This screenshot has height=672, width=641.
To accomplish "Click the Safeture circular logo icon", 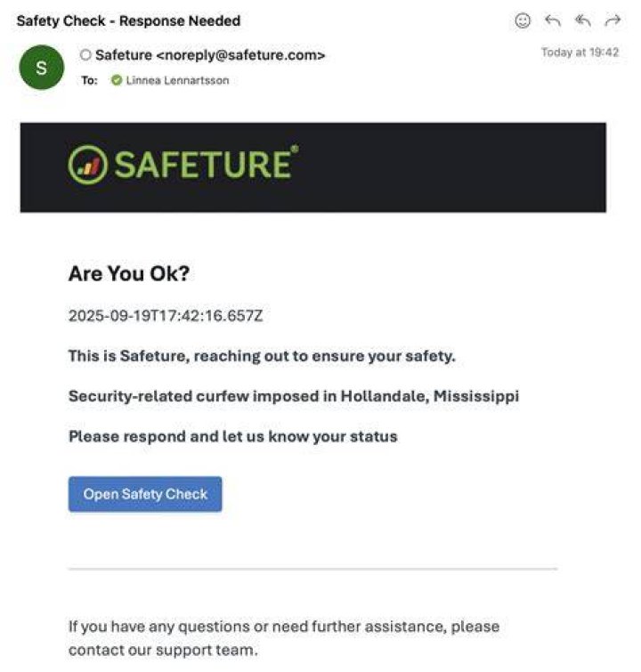I will click(88, 165).
